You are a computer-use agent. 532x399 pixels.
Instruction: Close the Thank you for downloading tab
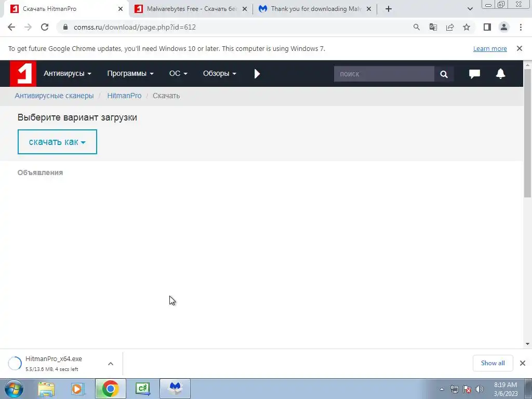tap(369, 9)
